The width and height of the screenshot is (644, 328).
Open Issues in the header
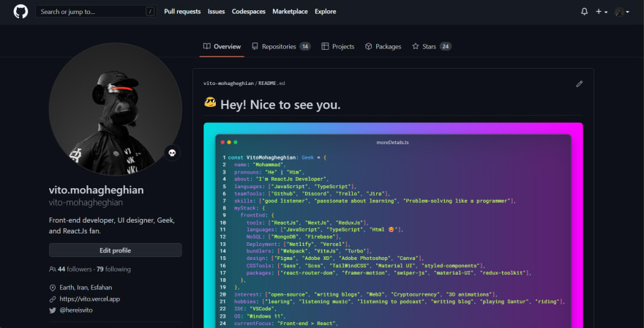point(216,12)
